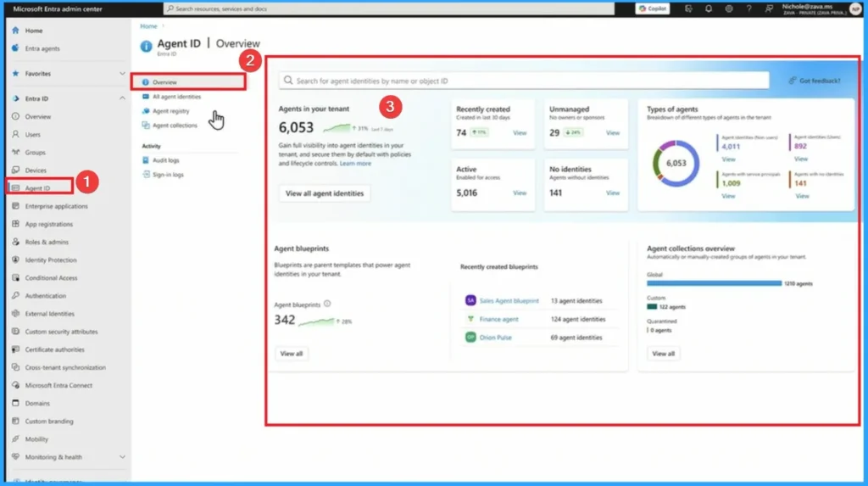
Task: Collapse the Entra ID section chevron
Action: pyautogui.click(x=122, y=98)
